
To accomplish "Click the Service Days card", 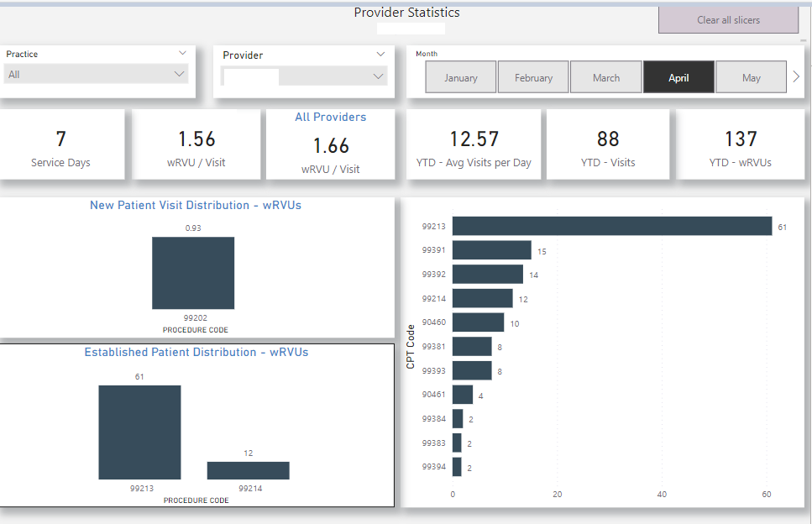I will point(61,144).
